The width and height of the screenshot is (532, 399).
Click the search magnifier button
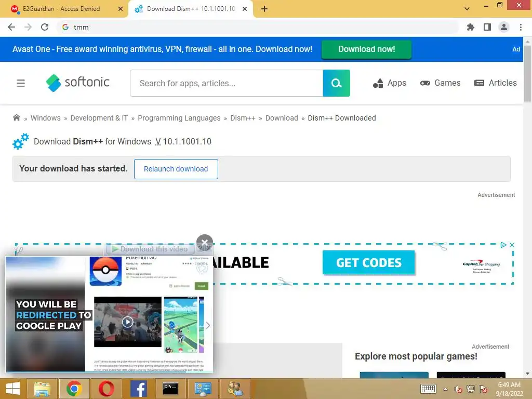pyautogui.click(x=336, y=83)
